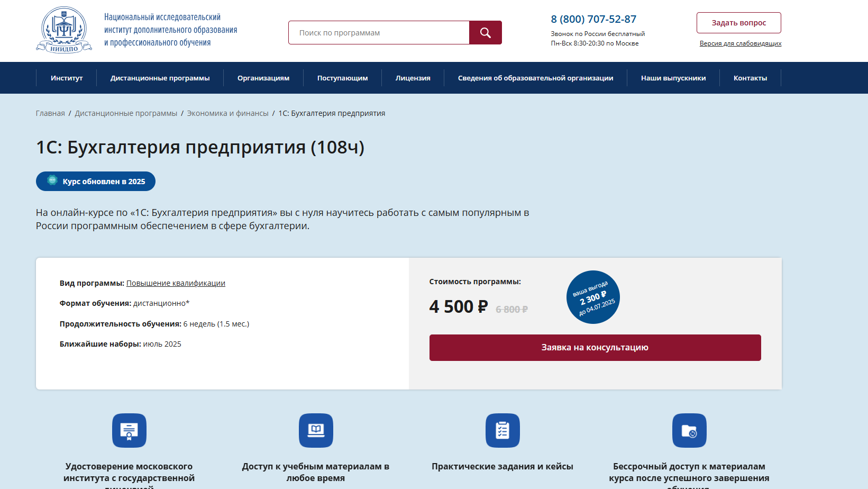Click the НИИДПО institute logo
This screenshot has height=489, width=868.
click(x=64, y=30)
